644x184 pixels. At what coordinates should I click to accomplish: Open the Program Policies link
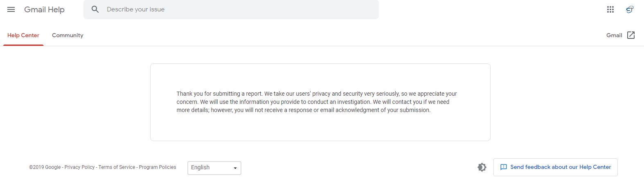click(x=158, y=167)
